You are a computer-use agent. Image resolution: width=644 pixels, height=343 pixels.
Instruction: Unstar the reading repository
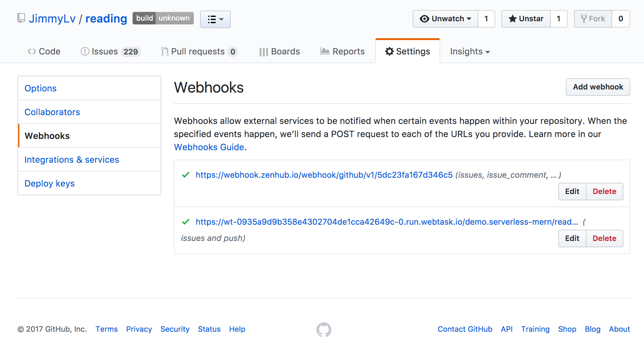(526, 19)
